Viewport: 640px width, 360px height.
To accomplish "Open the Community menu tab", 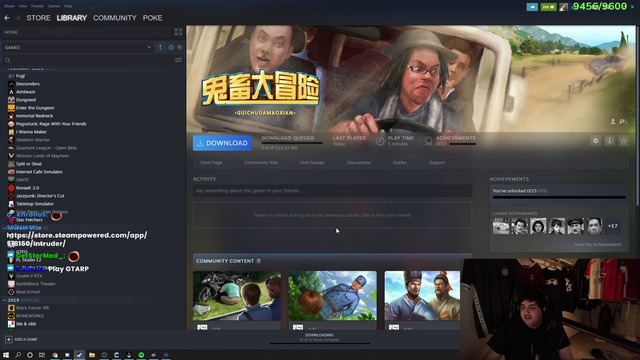I will (x=115, y=18).
